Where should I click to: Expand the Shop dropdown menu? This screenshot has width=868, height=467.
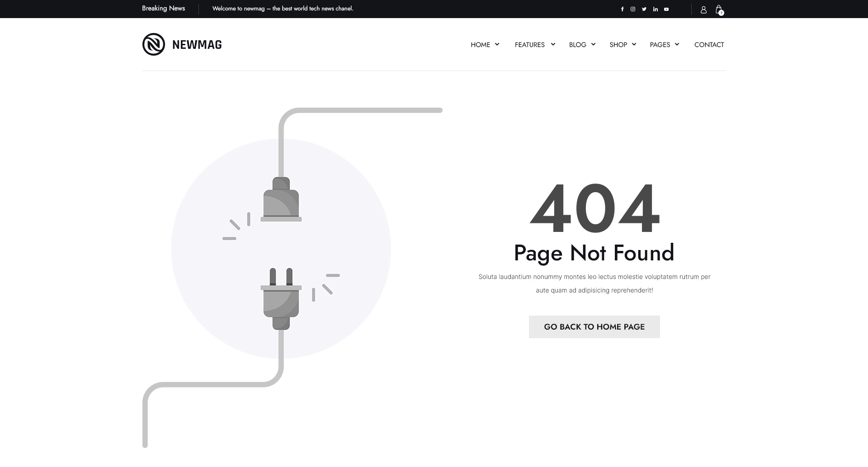pos(623,45)
